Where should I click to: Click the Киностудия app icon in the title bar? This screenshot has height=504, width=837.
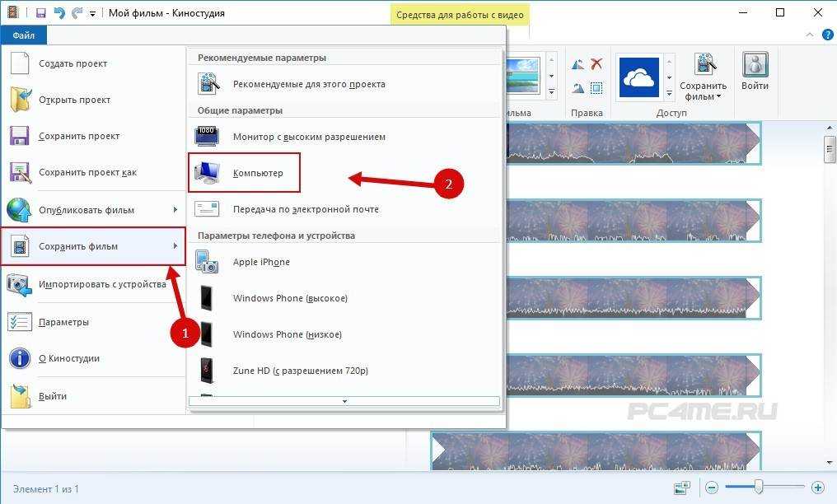pyautogui.click(x=12, y=12)
